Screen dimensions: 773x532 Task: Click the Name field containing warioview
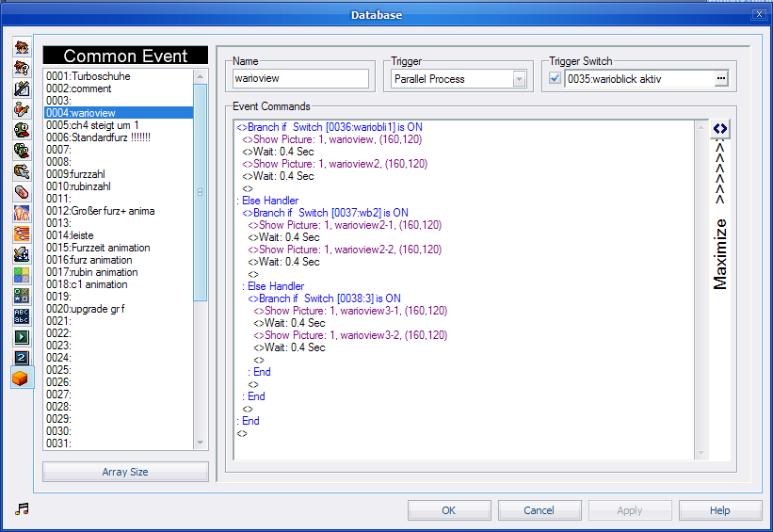pyautogui.click(x=299, y=79)
